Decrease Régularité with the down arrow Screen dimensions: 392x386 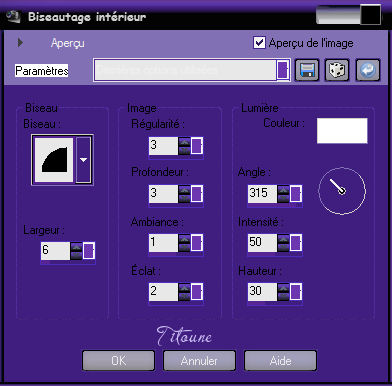coord(184,151)
